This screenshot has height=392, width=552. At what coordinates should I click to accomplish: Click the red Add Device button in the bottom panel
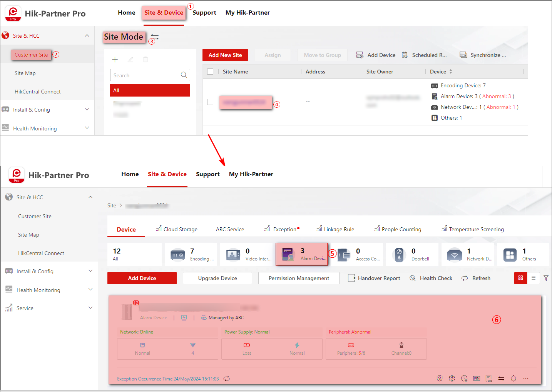pyautogui.click(x=142, y=278)
